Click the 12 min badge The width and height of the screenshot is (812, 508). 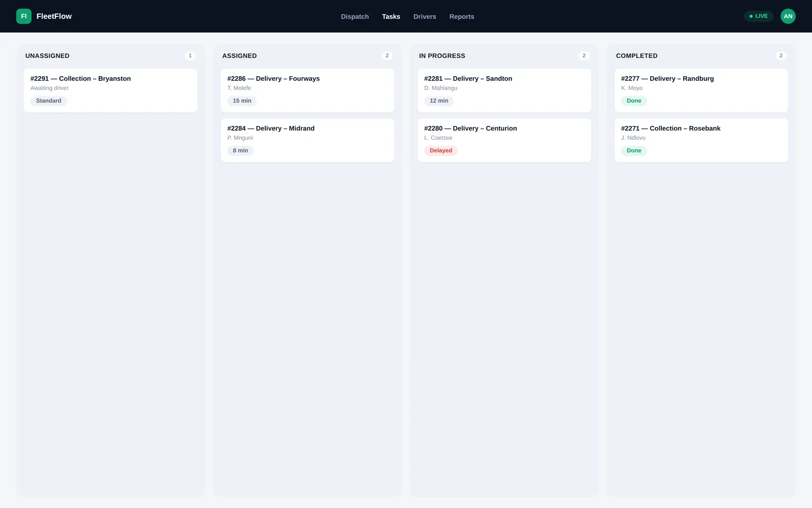[439, 101]
